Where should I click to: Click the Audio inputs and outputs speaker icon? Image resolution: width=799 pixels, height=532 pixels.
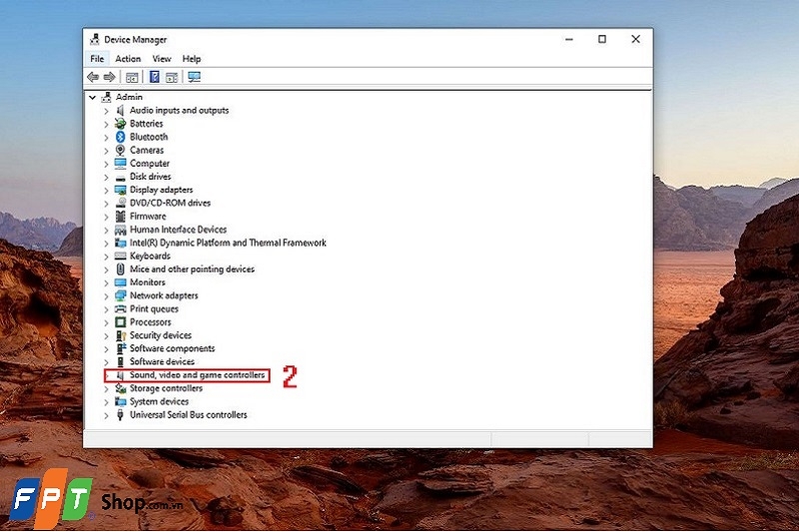[x=120, y=110]
